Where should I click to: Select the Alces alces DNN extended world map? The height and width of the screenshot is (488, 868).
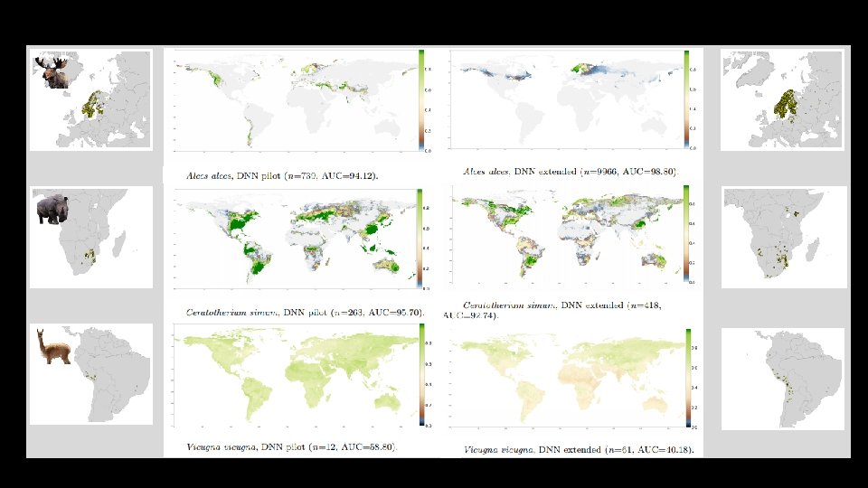[x=565, y=99]
